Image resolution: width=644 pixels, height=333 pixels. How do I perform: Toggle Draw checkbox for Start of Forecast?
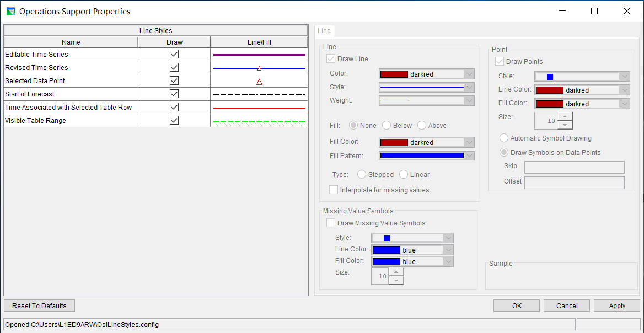[174, 94]
